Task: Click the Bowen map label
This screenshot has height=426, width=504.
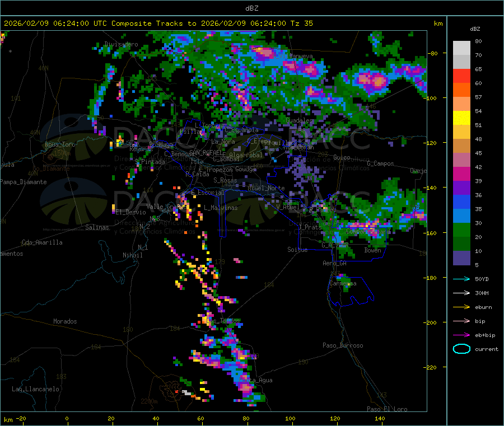Action: click(373, 250)
